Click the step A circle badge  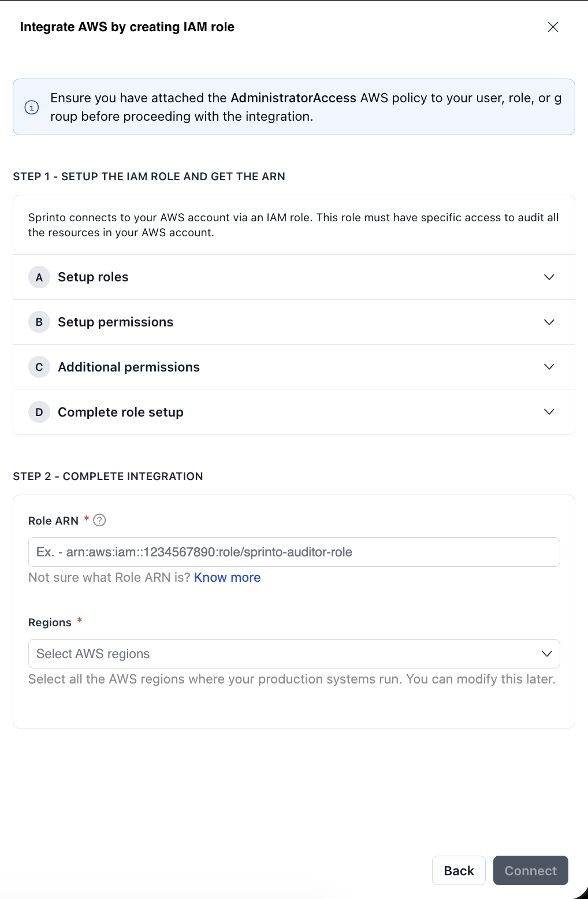click(39, 277)
